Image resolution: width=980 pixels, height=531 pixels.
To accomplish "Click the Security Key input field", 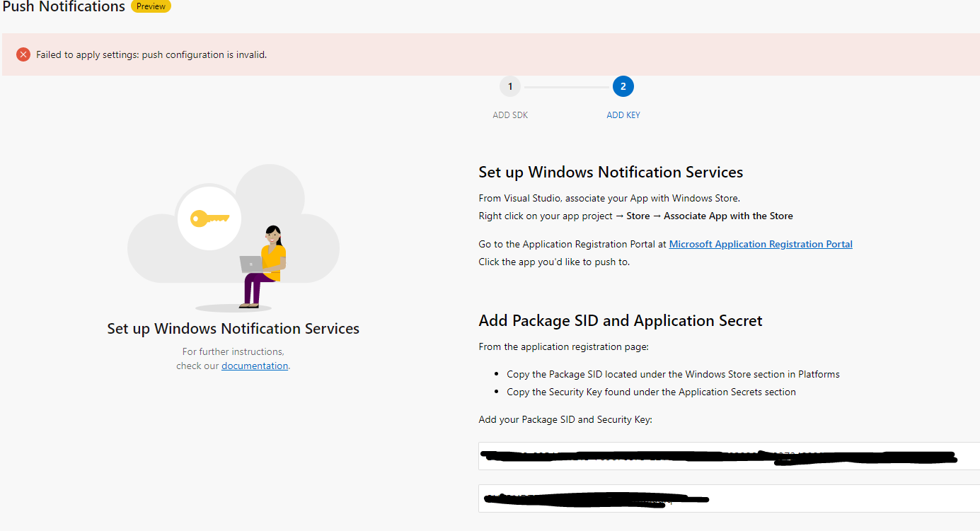I will coord(729,499).
